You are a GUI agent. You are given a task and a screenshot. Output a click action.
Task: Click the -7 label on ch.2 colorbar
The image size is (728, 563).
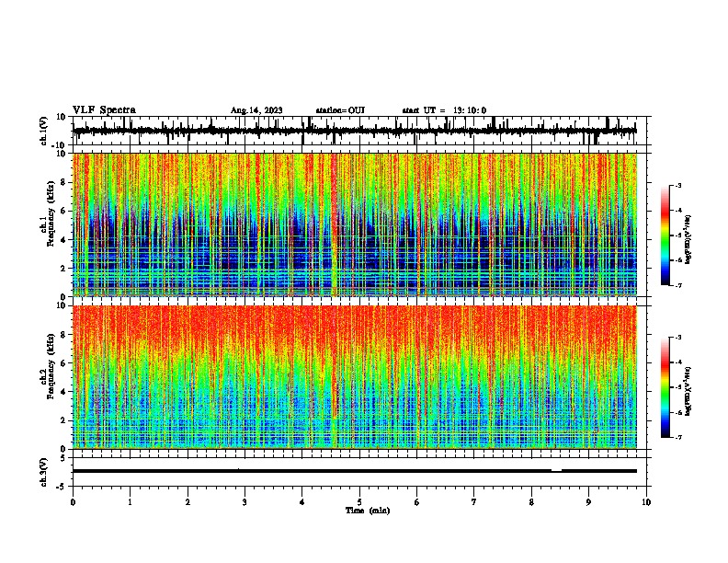click(x=678, y=437)
